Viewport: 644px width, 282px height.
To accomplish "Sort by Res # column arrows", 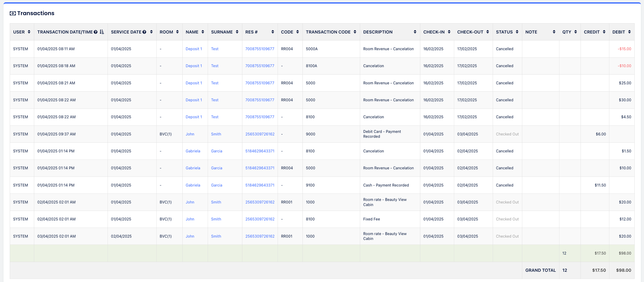I will pos(272,32).
